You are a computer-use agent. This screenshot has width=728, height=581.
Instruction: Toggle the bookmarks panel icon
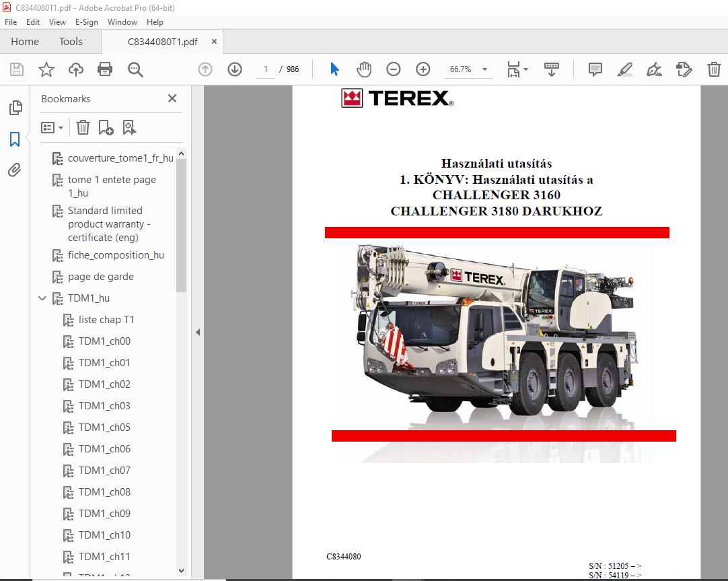pyautogui.click(x=15, y=139)
